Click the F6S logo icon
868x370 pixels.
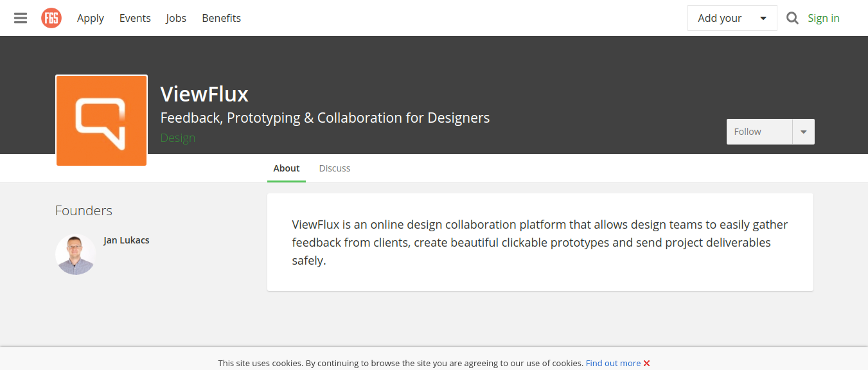(x=51, y=18)
